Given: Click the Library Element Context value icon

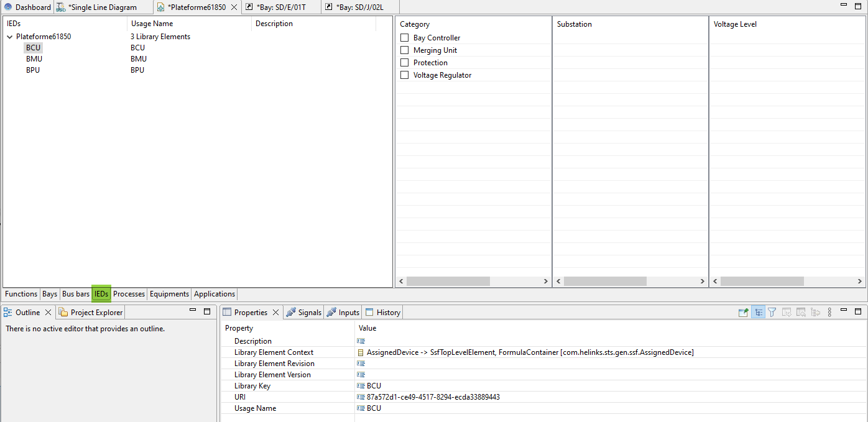Looking at the screenshot, I should (361, 352).
